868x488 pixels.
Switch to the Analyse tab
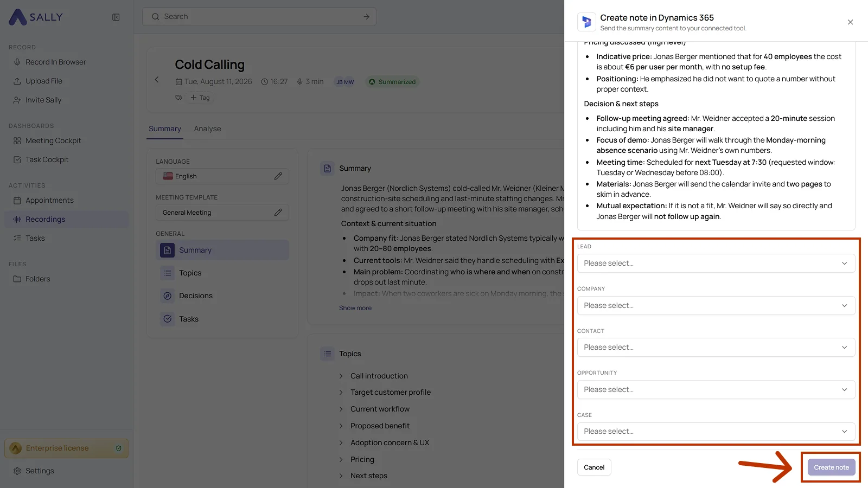(x=208, y=129)
